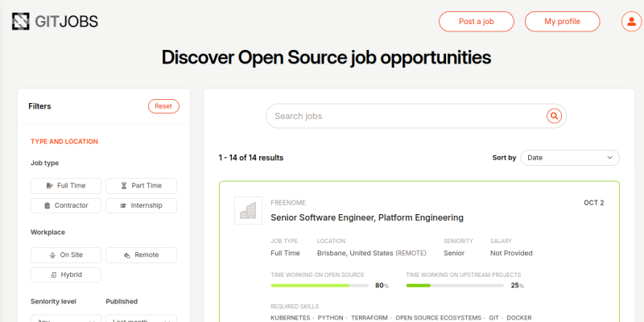
Task: Open Senior Software Engineer, Platform Engineering job
Action: 367,217
